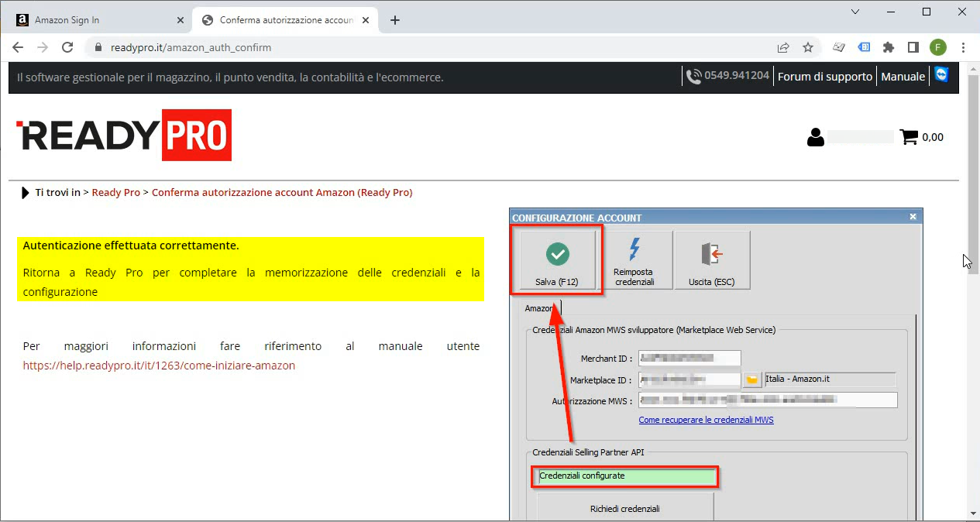Click the blue extension icon beside the puzzle icon
This screenshot has width=980, height=522.
(x=864, y=47)
